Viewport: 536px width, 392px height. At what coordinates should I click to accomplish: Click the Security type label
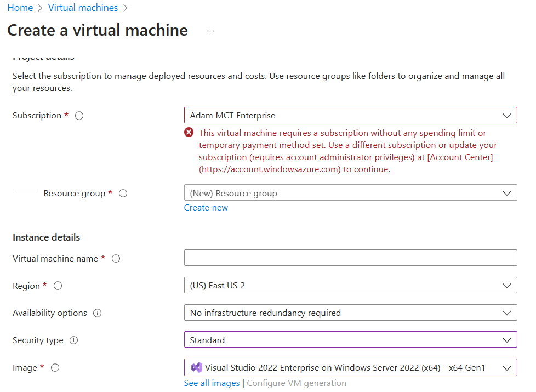point(38,340)
